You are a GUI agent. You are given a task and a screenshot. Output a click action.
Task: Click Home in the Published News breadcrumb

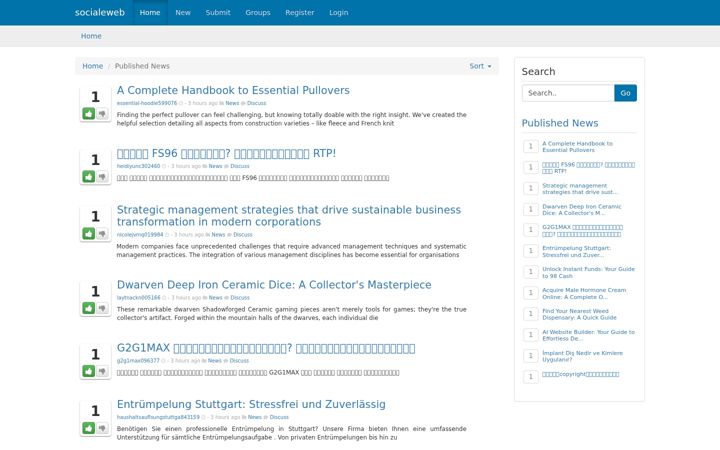[92, 66]
